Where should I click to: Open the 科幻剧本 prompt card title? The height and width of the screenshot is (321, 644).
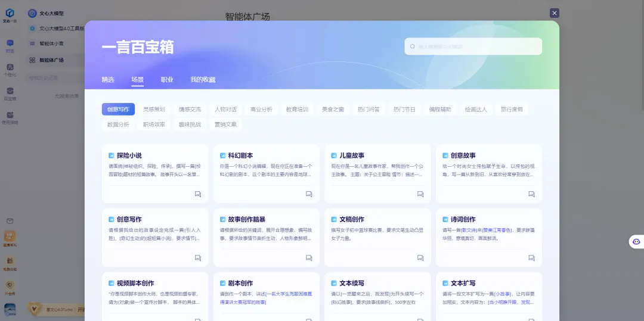pyautogui.click(x=240, y=156)
